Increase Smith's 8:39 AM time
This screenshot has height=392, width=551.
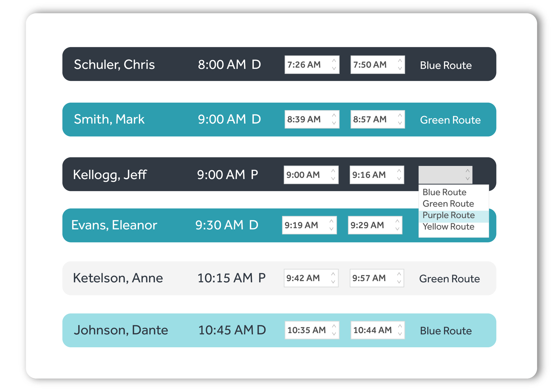tap(334, 115)
